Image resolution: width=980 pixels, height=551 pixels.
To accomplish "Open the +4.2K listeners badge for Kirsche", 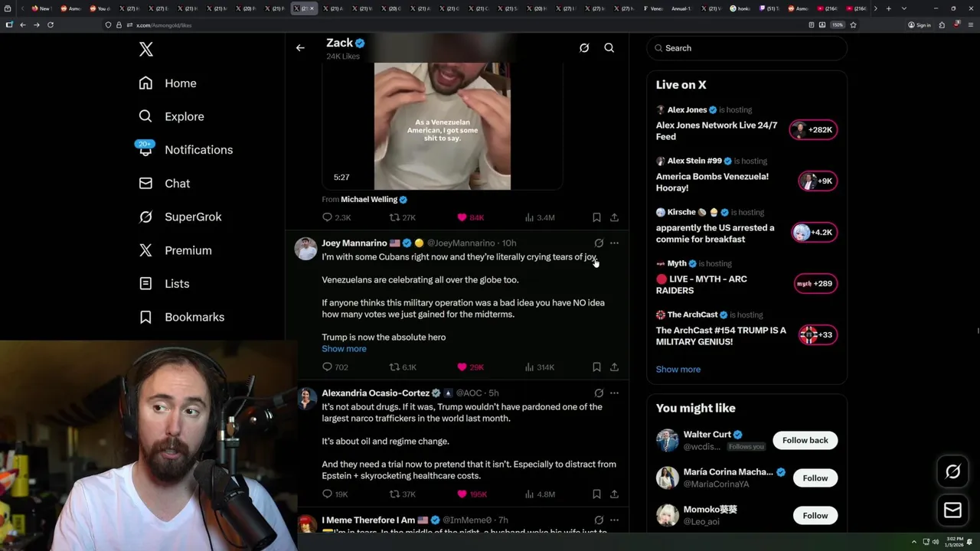I will coord(813,233).
